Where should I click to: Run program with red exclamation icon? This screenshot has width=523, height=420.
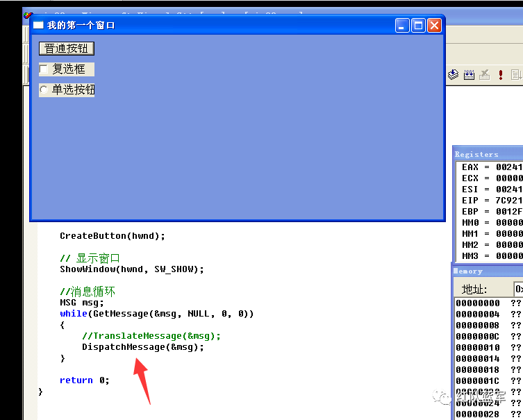500,75
